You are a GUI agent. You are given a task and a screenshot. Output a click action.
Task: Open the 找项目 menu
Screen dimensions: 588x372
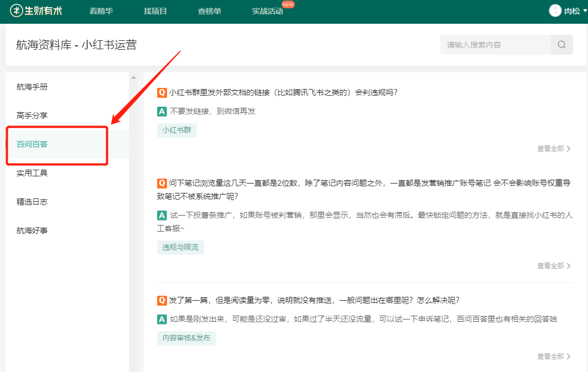[x=155, y=11]
